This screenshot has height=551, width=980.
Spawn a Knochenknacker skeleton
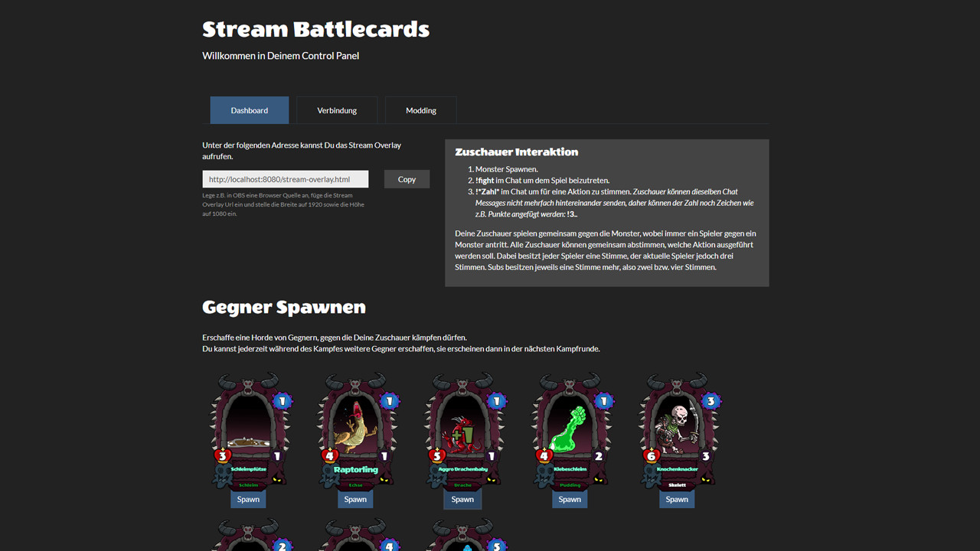click(x=677, y=499)
